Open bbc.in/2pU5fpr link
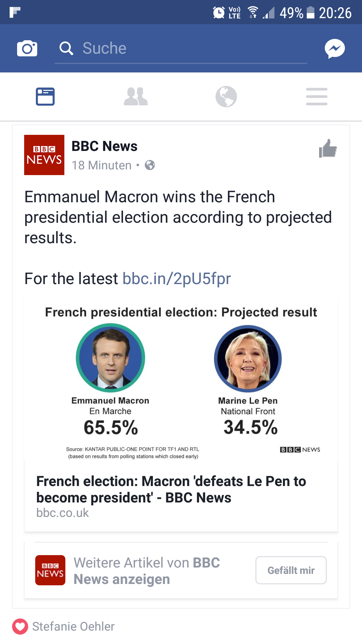 tap(177, 278)
